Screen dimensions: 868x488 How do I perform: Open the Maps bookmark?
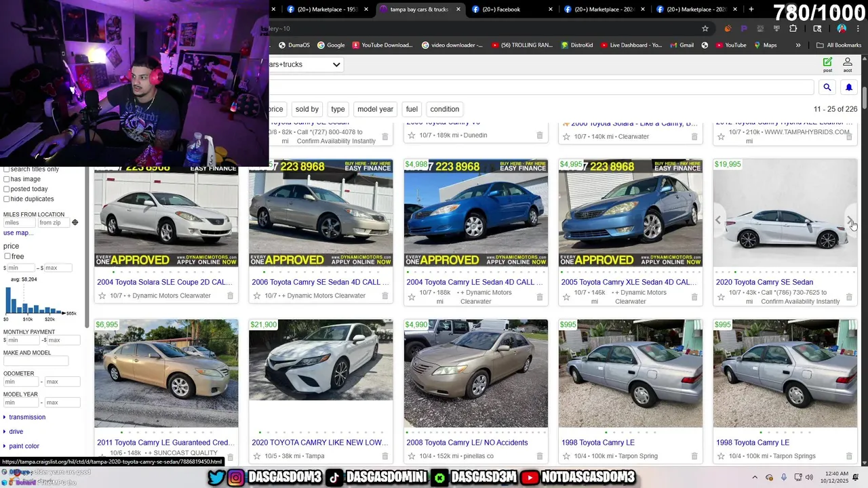764,45
